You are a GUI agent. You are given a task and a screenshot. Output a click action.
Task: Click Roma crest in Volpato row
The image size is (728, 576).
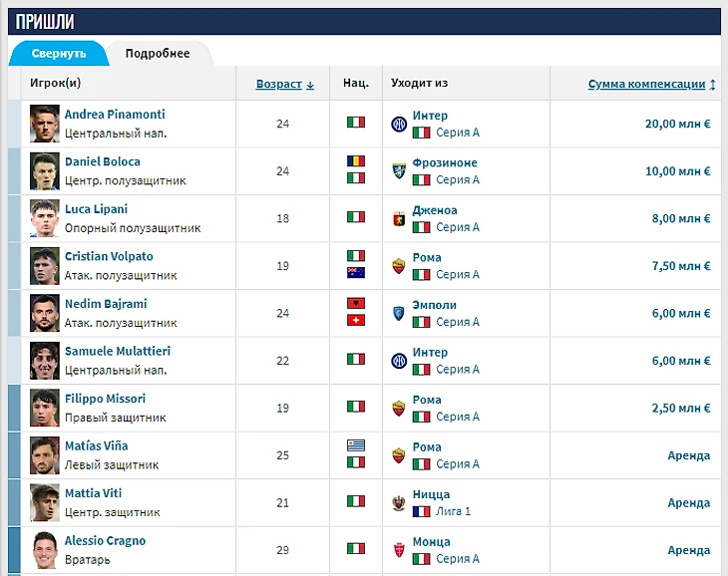(x=399, y=266)
